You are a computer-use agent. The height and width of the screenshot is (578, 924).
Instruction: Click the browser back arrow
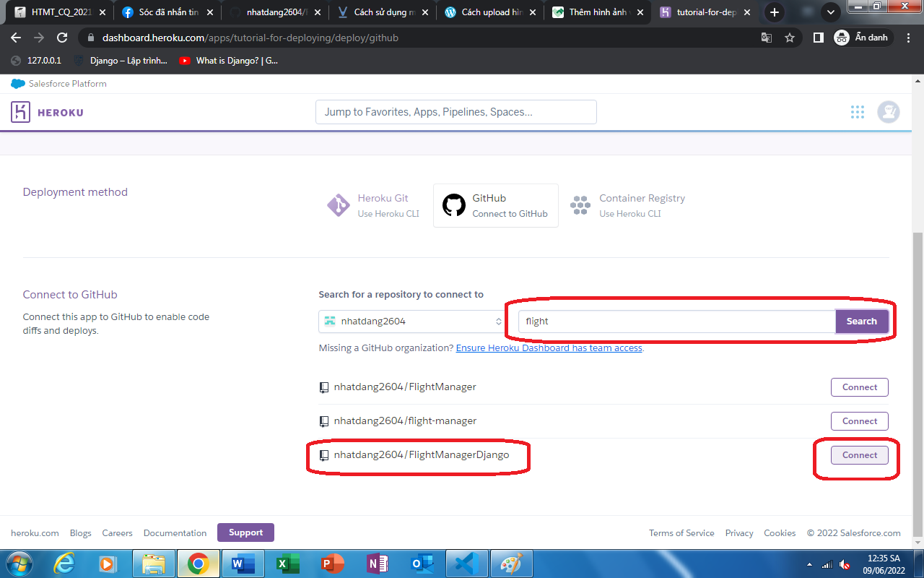(x=16, y=38)
